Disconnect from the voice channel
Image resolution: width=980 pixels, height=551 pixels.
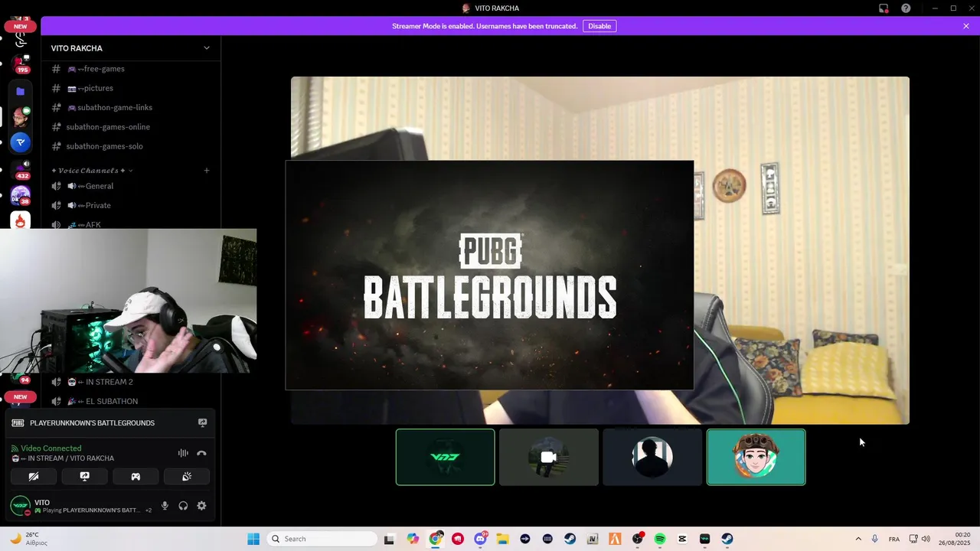[x=201, y=453]
